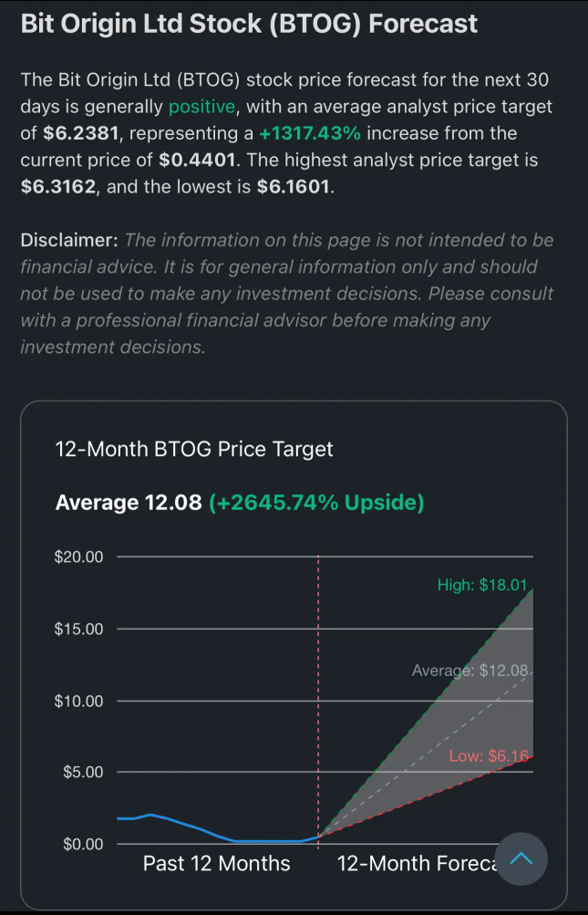Viewport: 588px width, 915px height.
Task: Select the current price $0.4401
Action: [199, 160]
